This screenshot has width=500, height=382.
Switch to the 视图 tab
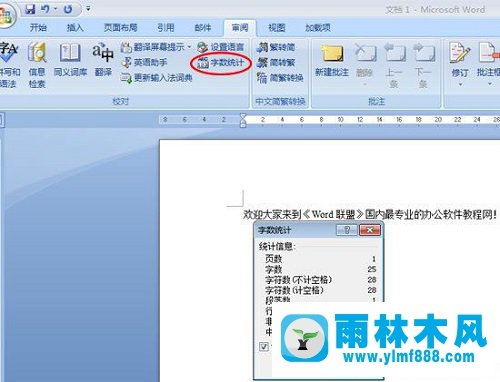(277, 28)
